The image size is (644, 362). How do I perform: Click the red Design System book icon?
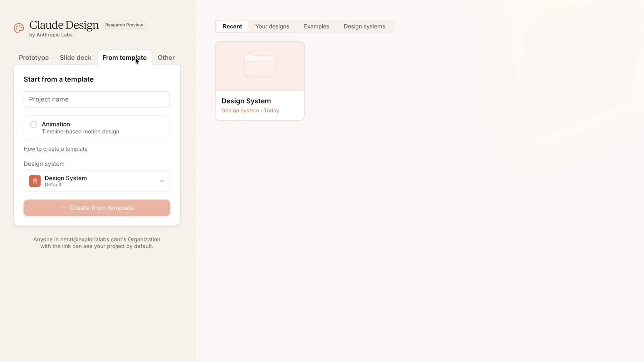tap(35, 181)
